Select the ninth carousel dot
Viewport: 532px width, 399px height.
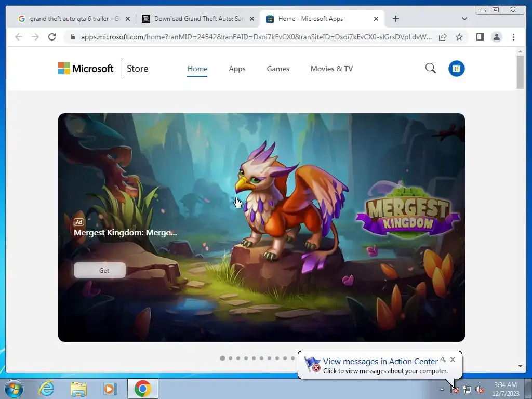(x=285, y=358)
